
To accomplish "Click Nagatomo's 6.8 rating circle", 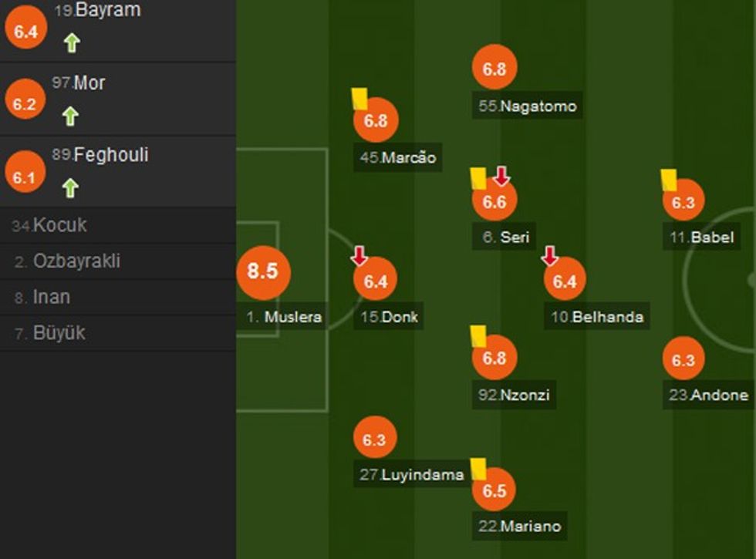I will [494, 69].
